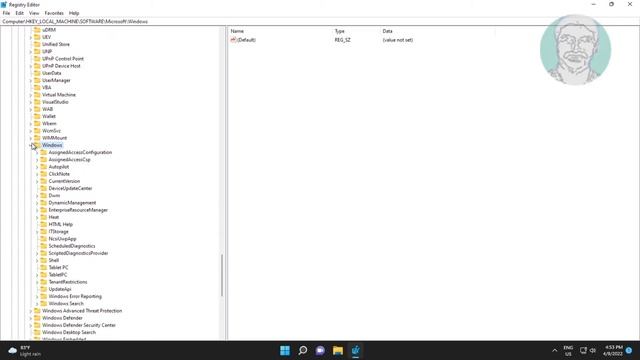
Task: Select the HTML Help folder icon
Action: (44, 224)
